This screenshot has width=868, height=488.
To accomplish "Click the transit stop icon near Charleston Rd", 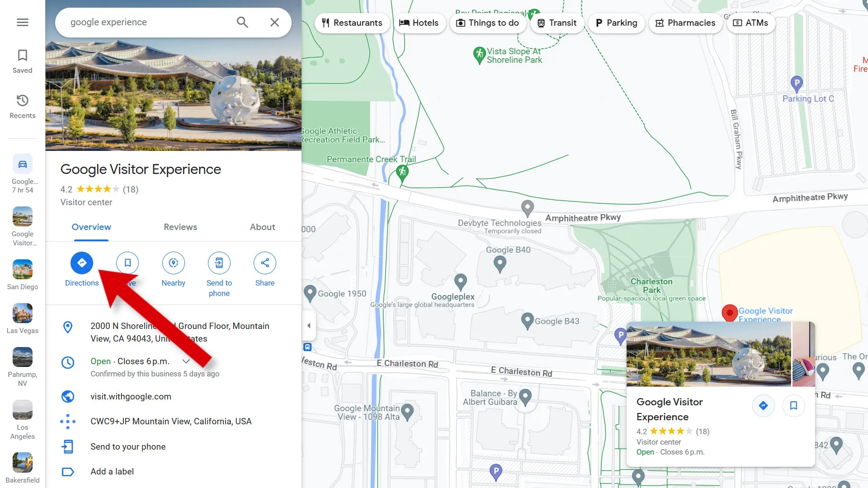I will (307, 347).
